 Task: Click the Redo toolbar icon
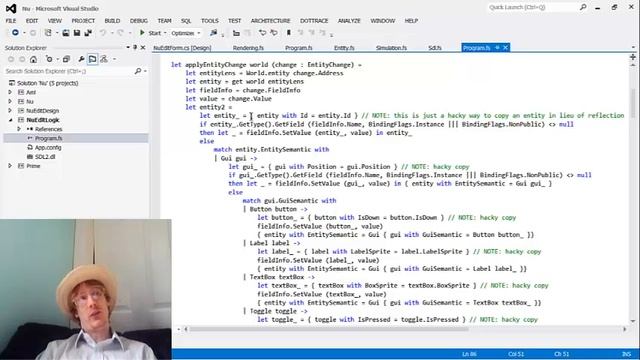point(120,33)
